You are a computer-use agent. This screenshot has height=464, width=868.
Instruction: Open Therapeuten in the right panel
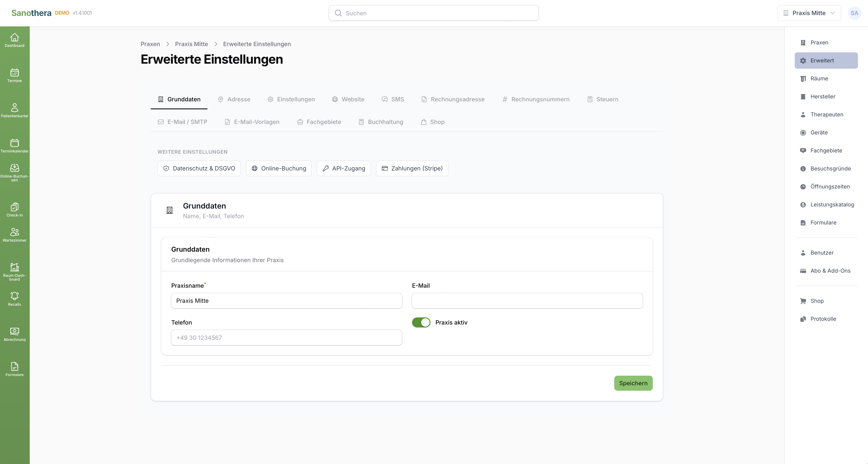[x=826, y=115]
